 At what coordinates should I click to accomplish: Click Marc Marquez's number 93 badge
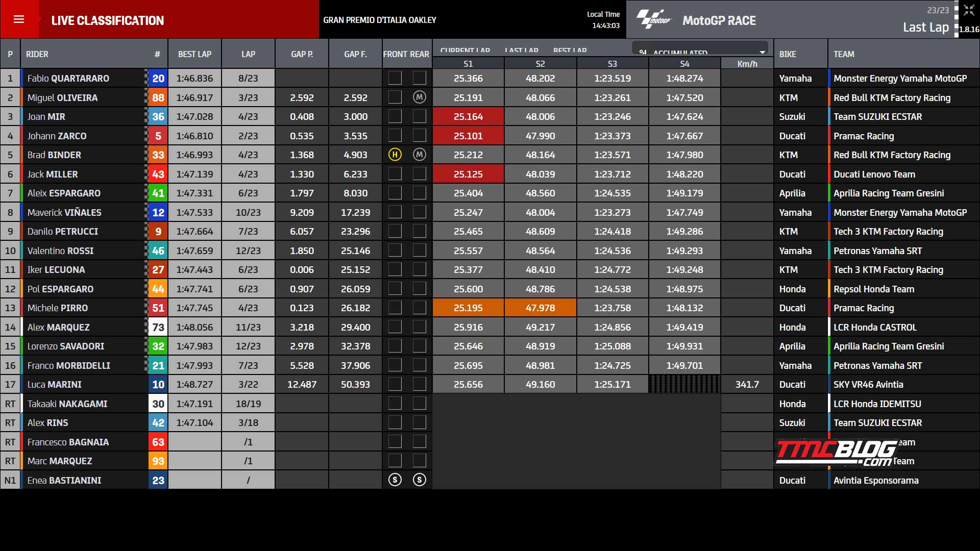click(x=158, y=461)
